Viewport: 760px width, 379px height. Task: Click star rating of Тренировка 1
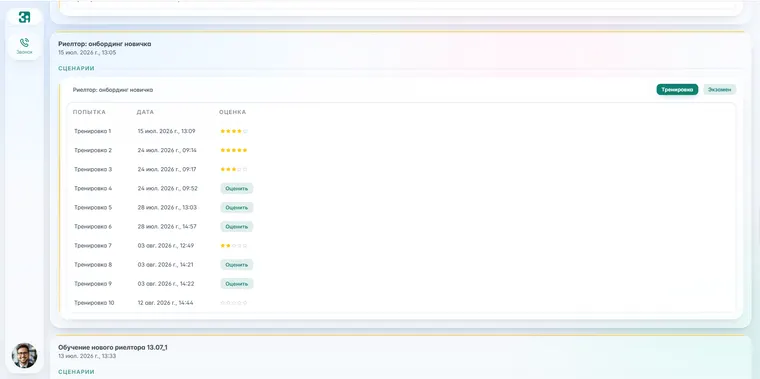point(234,131)
